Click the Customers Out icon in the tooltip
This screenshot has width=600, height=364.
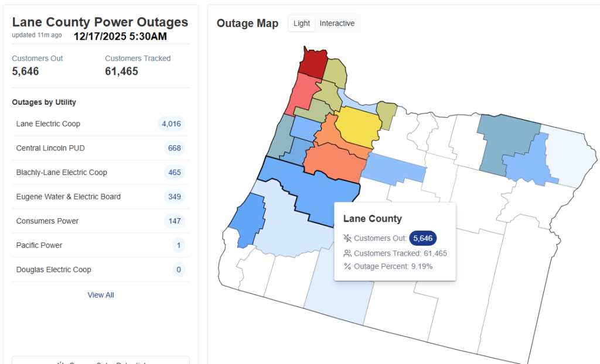[x=347, y=238]
